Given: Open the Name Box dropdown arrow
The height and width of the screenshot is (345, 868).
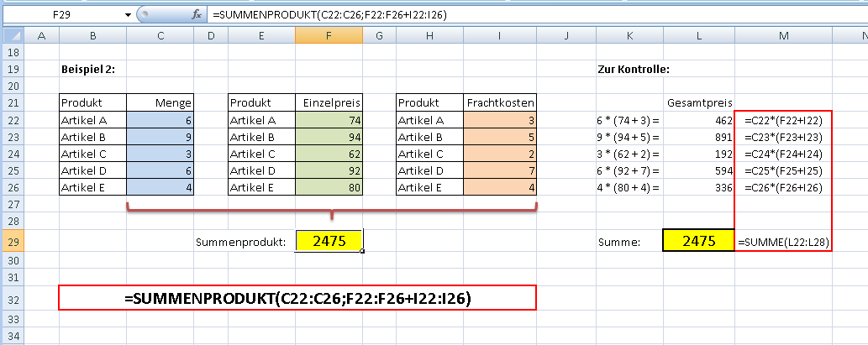Looking at the screenshot, I should [128, 14].
